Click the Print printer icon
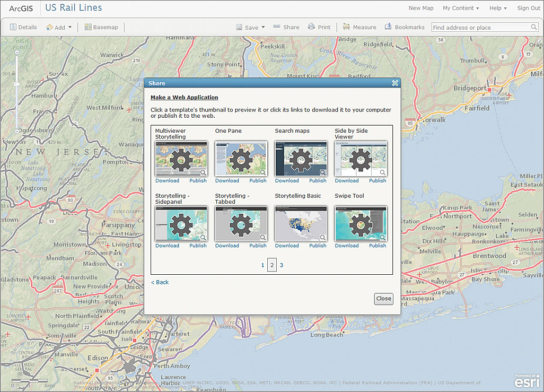This screenshot has width=544, height=392. pyautogui.click(x=311, y=27)
